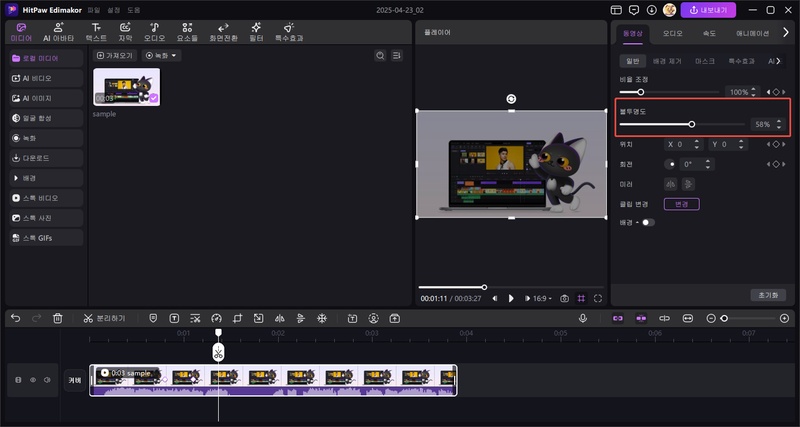Viewport: 800px width, 427px height.
Task: Click the microphone voice-over icon
Action: click(x=583, y=318)
